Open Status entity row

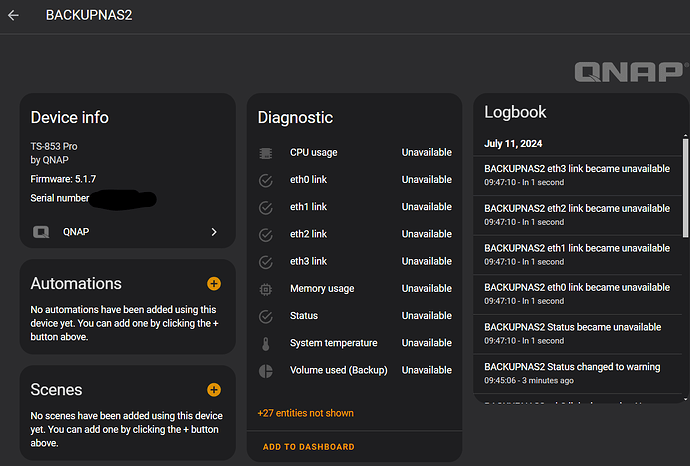pyautogui.click(x=355, y=316)
